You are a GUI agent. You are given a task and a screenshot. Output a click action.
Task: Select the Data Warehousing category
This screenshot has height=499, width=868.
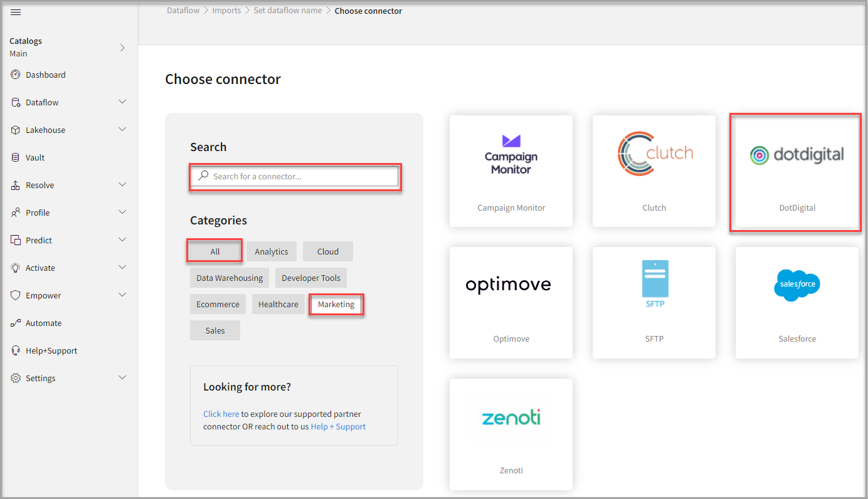click(x=230, y=278)
